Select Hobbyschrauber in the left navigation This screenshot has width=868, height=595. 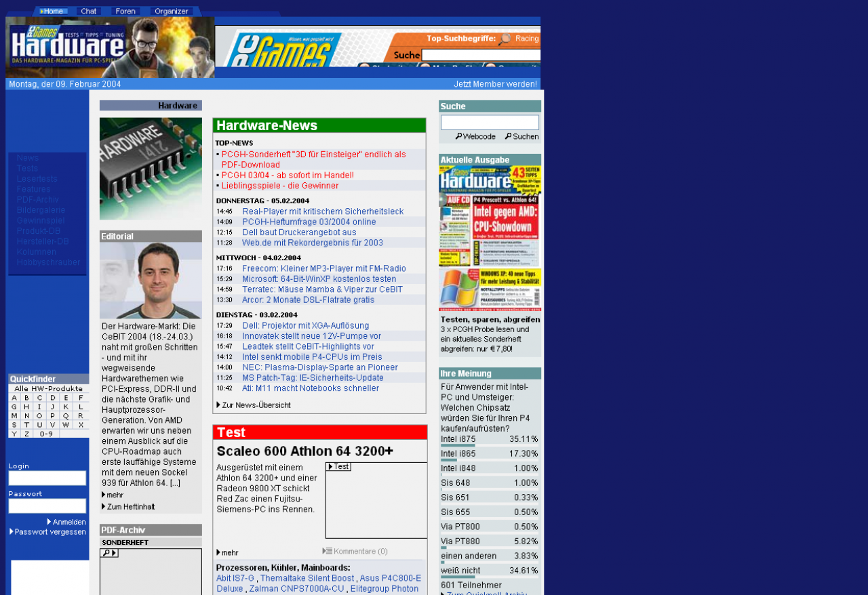click(x=48, y=262)
